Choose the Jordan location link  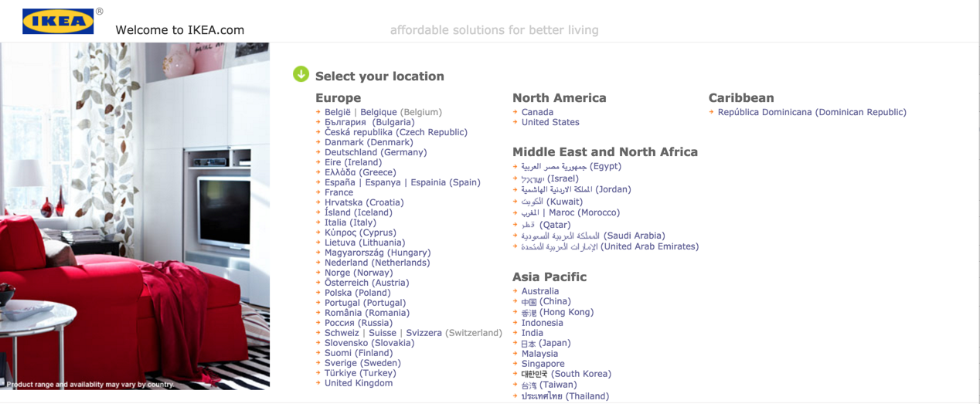pyautogui.click(x=577, y=189)
